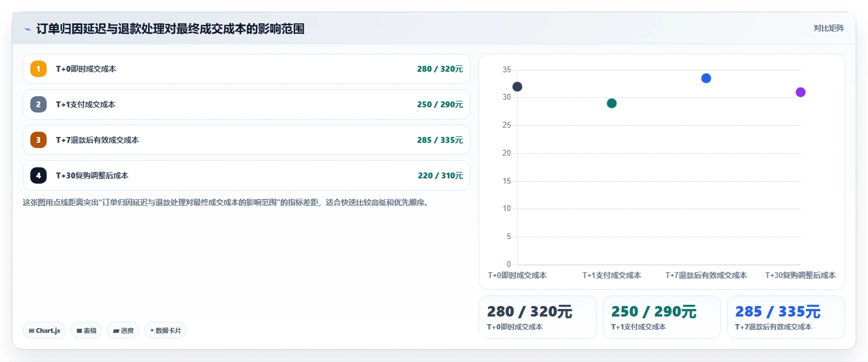Select gray rank badge number 2
The height and width of the screenshot is (362, 868).
[x=38, y=104]
